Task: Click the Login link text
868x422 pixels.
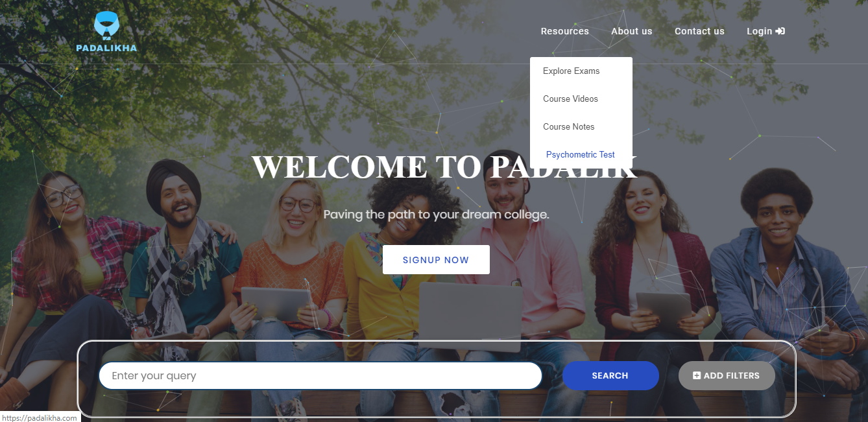Action: point(760,31)
